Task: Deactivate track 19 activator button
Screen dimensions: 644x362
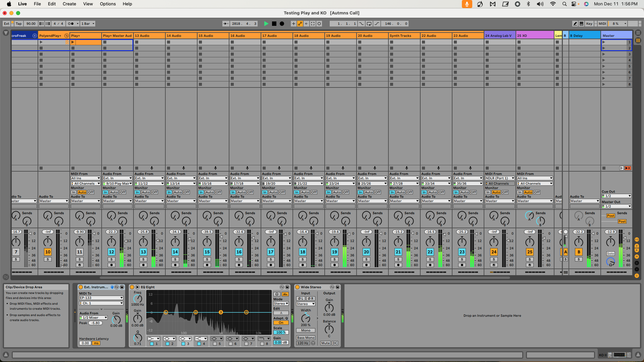Action: (x=334, y=252)
